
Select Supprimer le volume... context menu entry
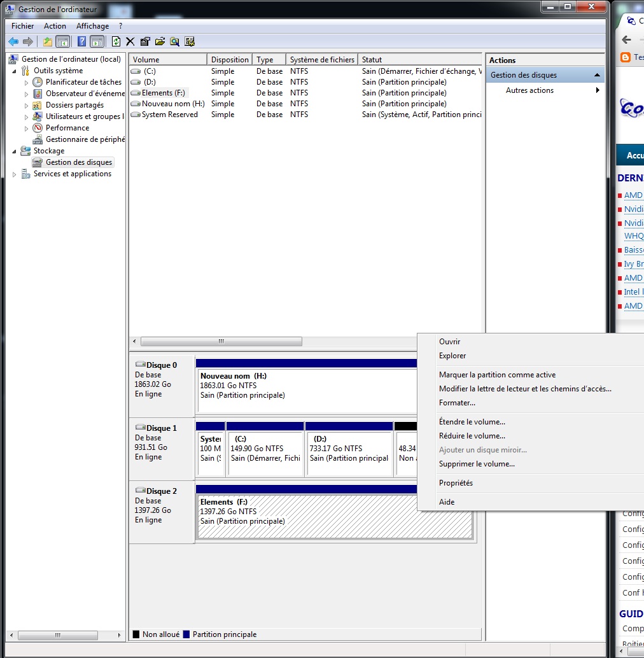[477, 464]
